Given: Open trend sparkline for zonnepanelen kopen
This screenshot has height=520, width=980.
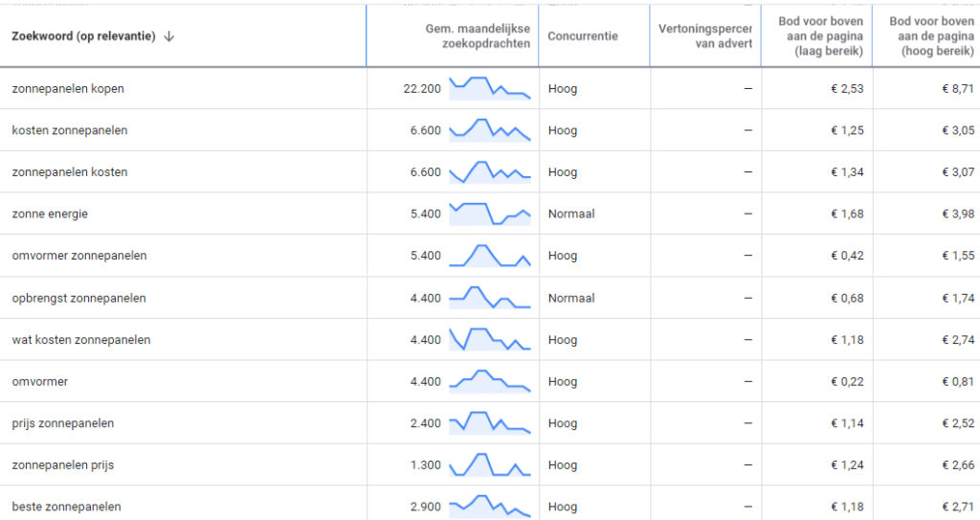Looking at the screenshot, I should pyautogui.click(x=489, y=88).
